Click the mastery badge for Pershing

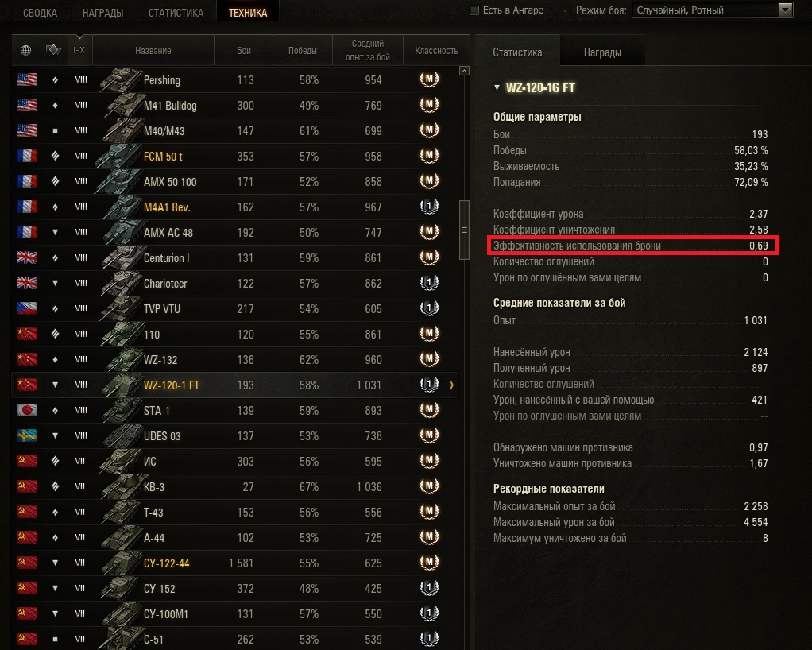[x=429, y=79]
